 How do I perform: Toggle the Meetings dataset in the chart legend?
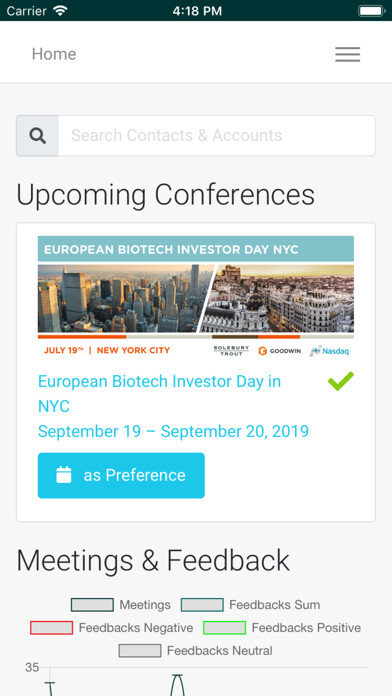click(x=121, y=605)
